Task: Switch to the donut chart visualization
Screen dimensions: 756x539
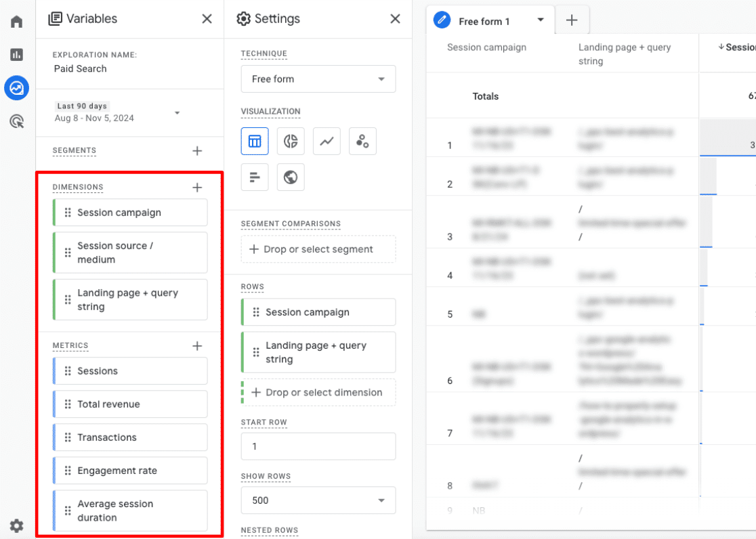Action: click(291, 141)
